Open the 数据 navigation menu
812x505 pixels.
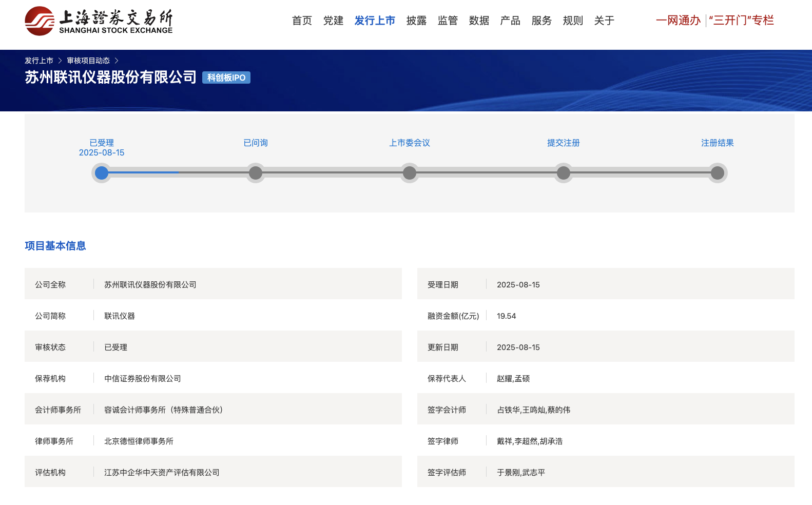[479, 21]
